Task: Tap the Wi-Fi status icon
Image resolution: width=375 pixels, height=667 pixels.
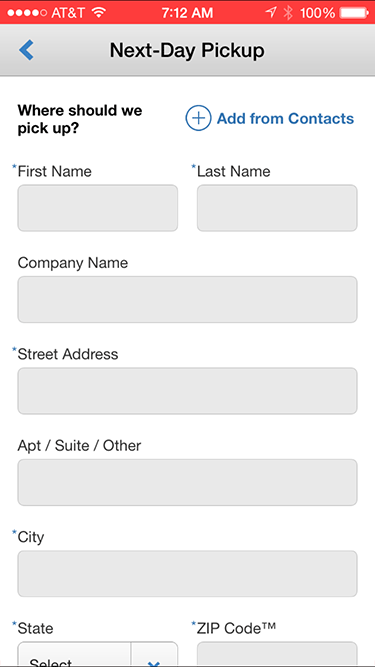Action: click(x=99, y=12)
